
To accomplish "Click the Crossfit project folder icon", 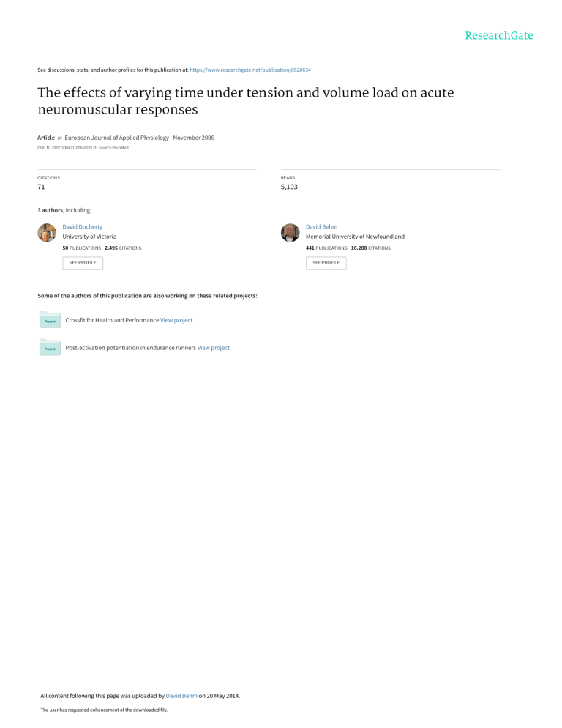I will click(x=50, y=320).
